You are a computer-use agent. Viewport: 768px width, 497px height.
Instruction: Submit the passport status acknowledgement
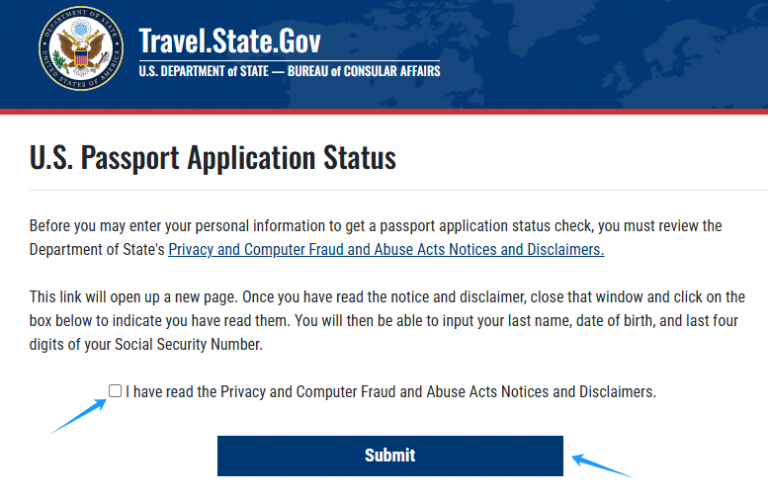coord(390,456)
